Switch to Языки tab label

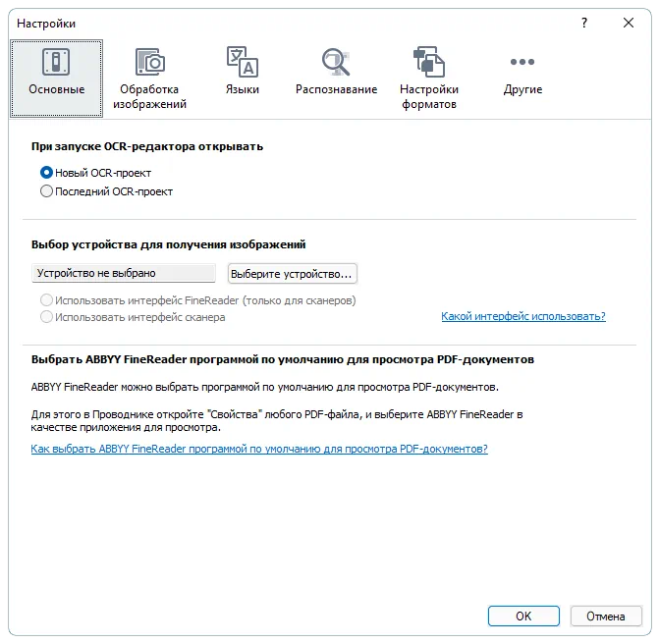[243, 89]
